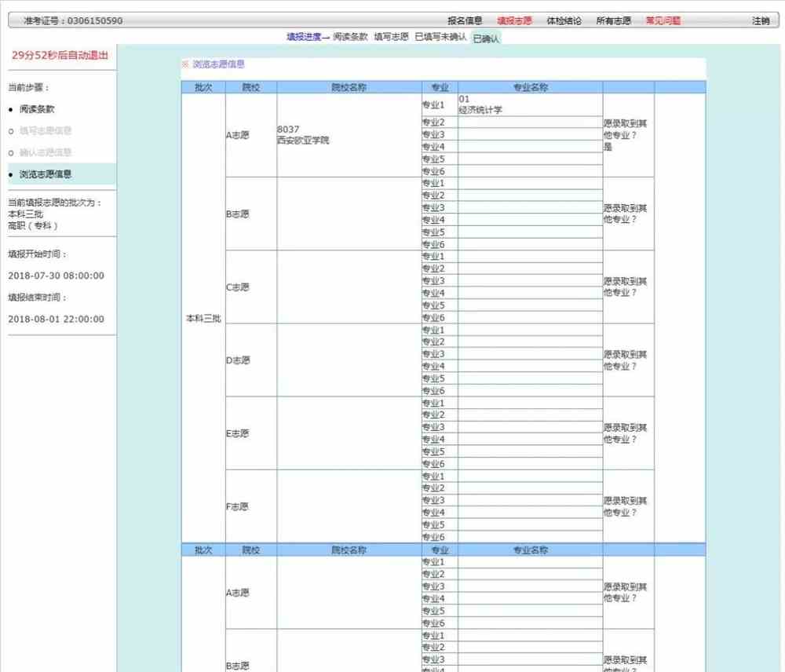Click the A志愿 label in the first table

tap(237, 135)
